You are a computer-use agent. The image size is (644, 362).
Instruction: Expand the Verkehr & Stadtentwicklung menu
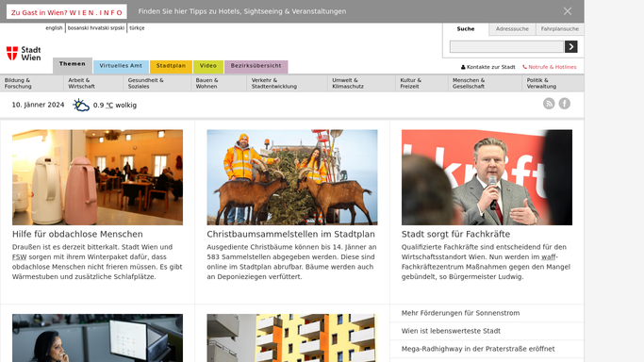pyautogui.click(x=274, y=83)
